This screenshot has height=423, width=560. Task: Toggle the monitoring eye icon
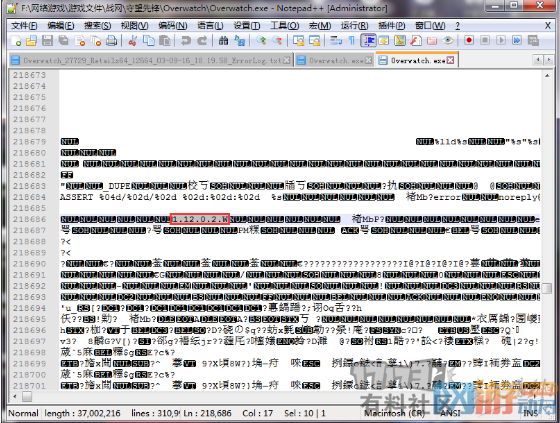448,40
